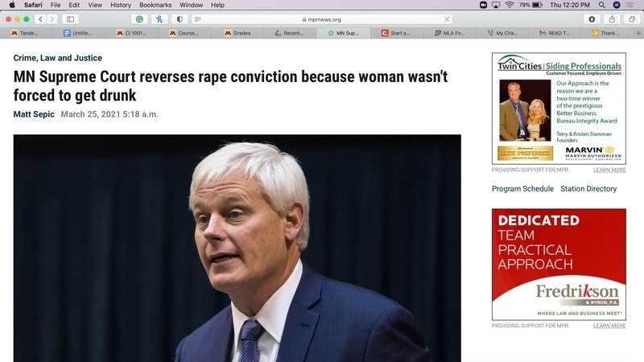Click the mprnews.org address field
Image resolution: width=644 pixels, height=362 pixels.
click(x=321, y=19)
